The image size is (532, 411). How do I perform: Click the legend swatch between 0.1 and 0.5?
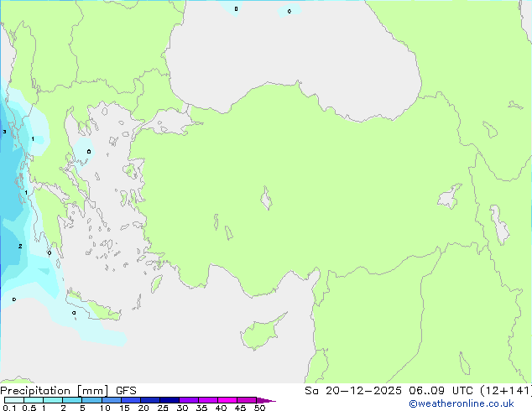(14, 400)
